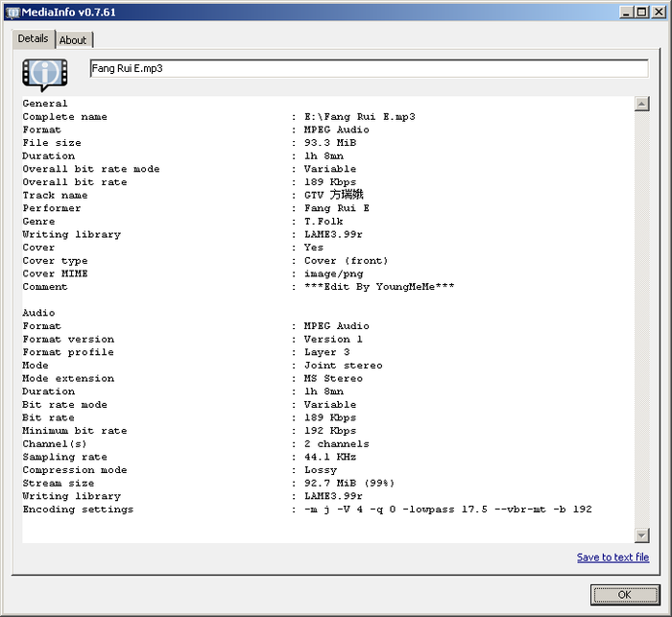Click the file name field showing Fang Rui E.mp3
The image size is (672, 617).
tap(369, 68)
